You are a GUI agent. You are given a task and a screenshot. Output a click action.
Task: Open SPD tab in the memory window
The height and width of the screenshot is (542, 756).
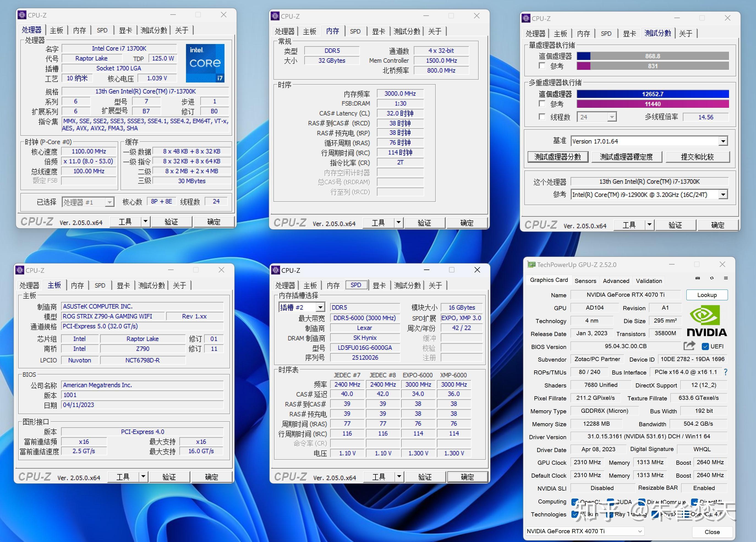pyautogui.click(x=355, y=31)
